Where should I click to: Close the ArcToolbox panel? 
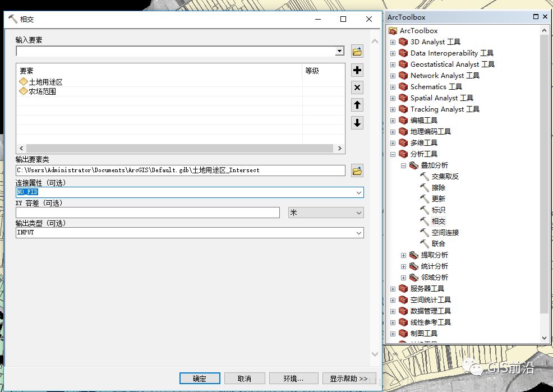(x=545, y=17)
